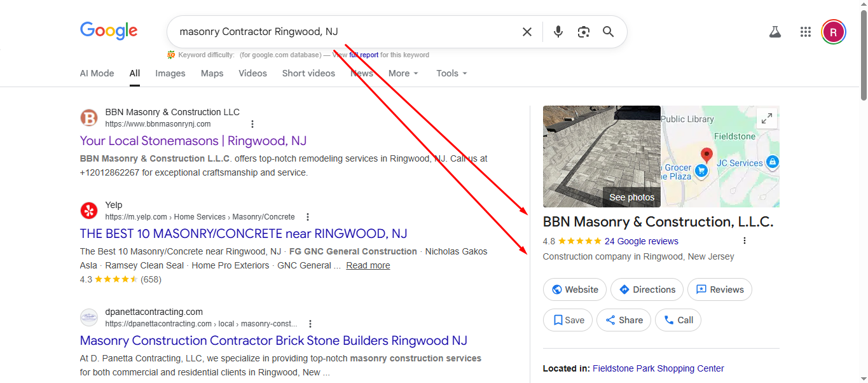Image resolution: width=868 pixels, height=383 pixels.
Task: Open the Google apps grid
Action: [806, 32]
